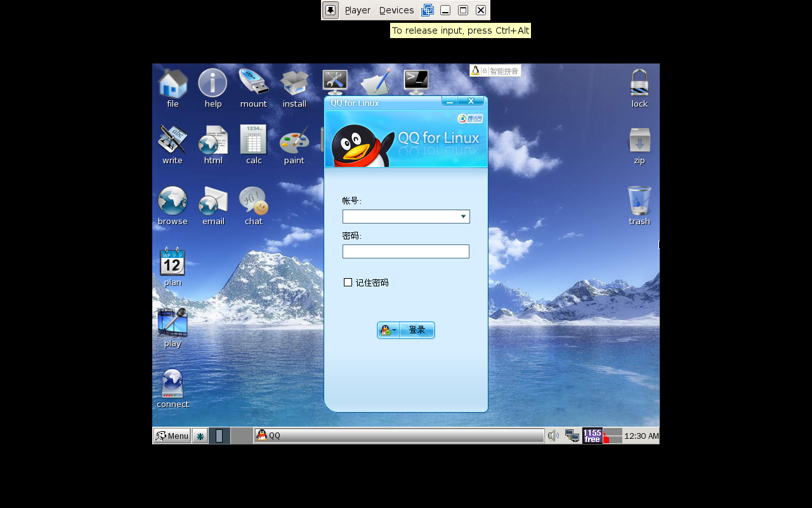Open the plan calendar icon
The height and width of the screenshot is (508, 812).
[x=173, y=262]
